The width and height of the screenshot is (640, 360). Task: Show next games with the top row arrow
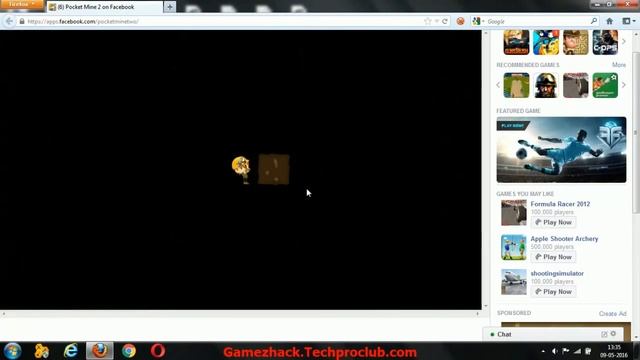tap(624, 42)
